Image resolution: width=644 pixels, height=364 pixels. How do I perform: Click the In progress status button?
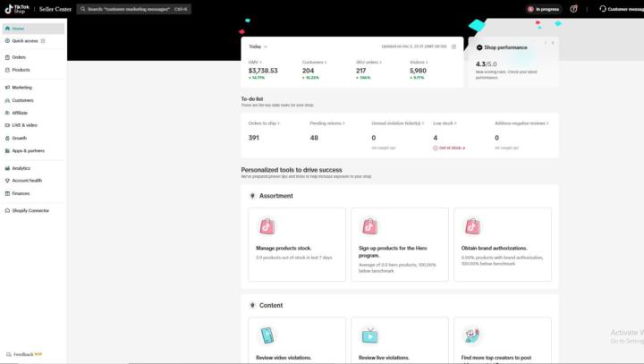tap(544, 9)
